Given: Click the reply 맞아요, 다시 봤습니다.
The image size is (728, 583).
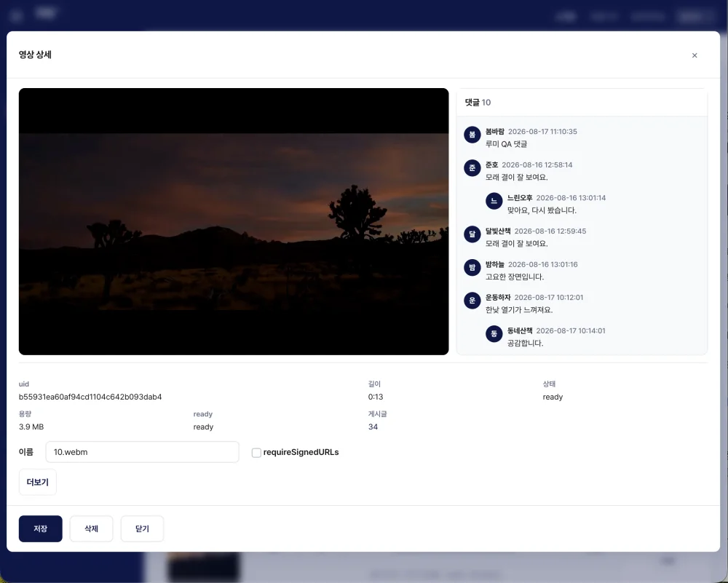Looking at the screenshot, I should coord(542,210).
